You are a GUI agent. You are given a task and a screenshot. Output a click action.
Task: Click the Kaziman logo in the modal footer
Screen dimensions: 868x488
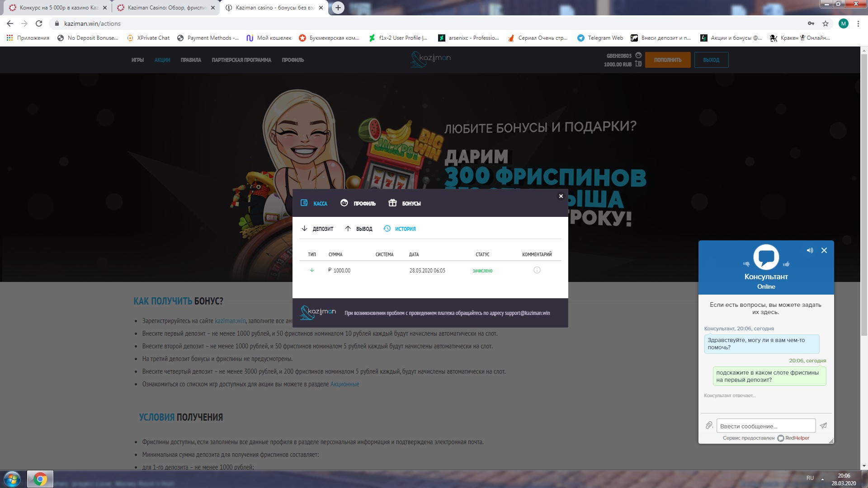coord(319,312)
